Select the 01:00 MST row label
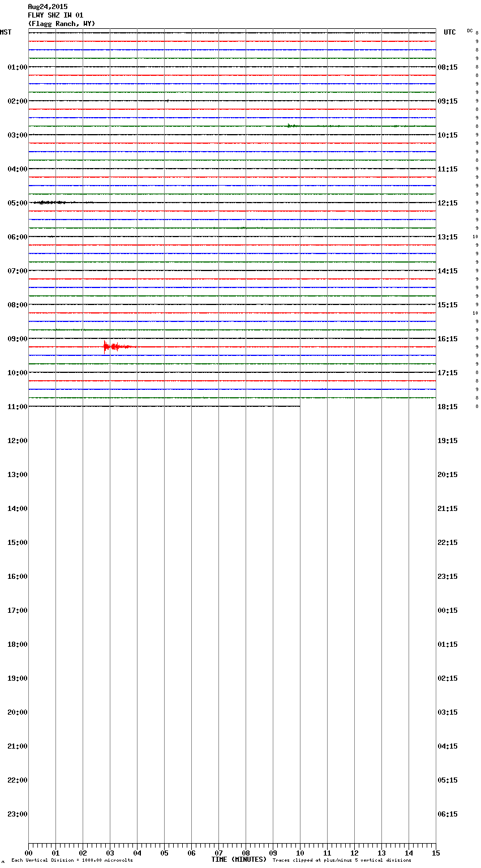The height and width of the screenshot is (868, 481). 17,67
